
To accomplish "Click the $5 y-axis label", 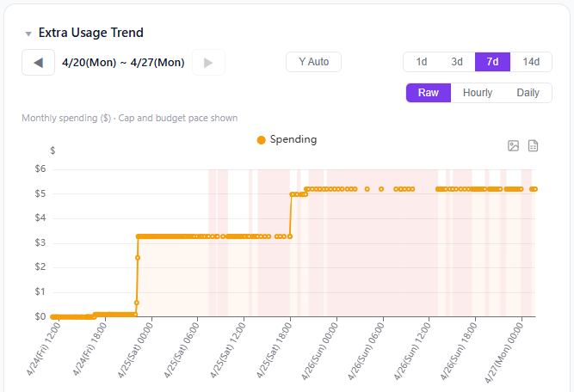I will point(40,194).
